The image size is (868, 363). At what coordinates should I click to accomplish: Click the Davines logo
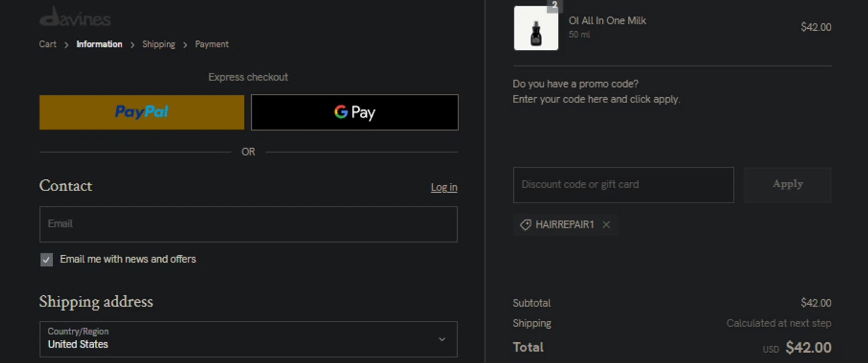point(75,17)
